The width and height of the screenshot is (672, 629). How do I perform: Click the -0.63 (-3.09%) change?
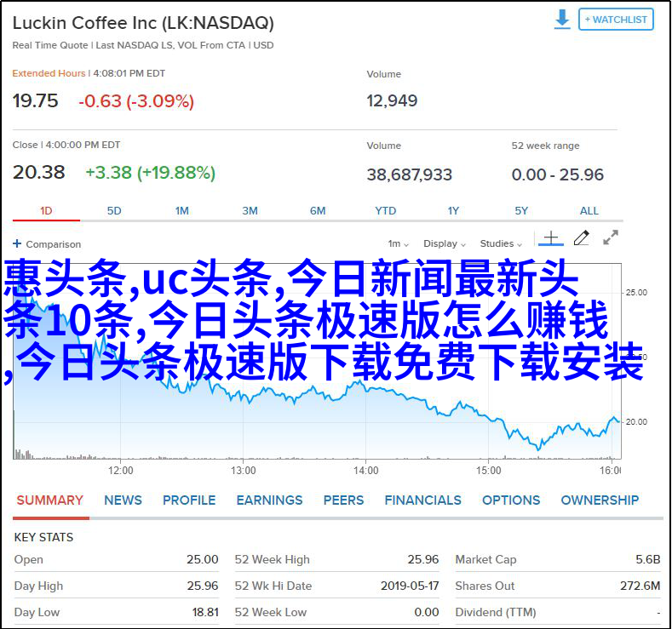pyautogui.click(x=136, y=101)
